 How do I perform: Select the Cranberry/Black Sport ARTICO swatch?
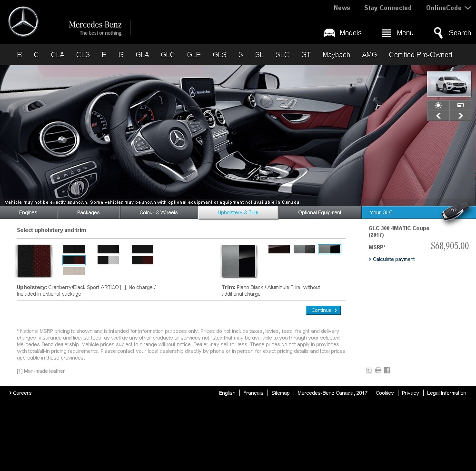[74, 260]
